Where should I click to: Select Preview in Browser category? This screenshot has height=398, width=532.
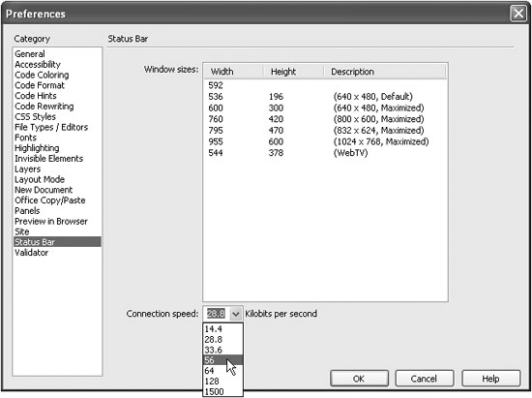coord(51,222)
